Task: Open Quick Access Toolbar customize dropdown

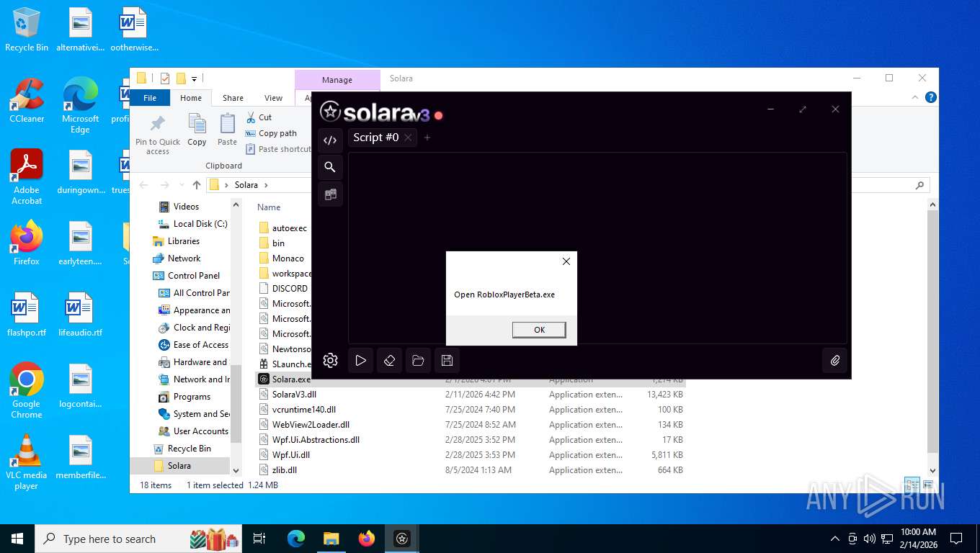Action: click(x=194, y=78)
